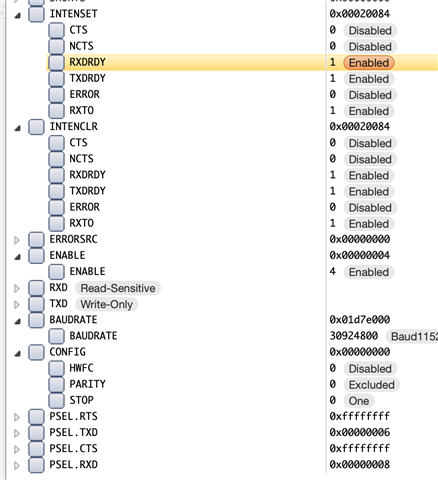Expand the ERRORSRC register
This screenshot has width=438, height=480.
[17, 240]
